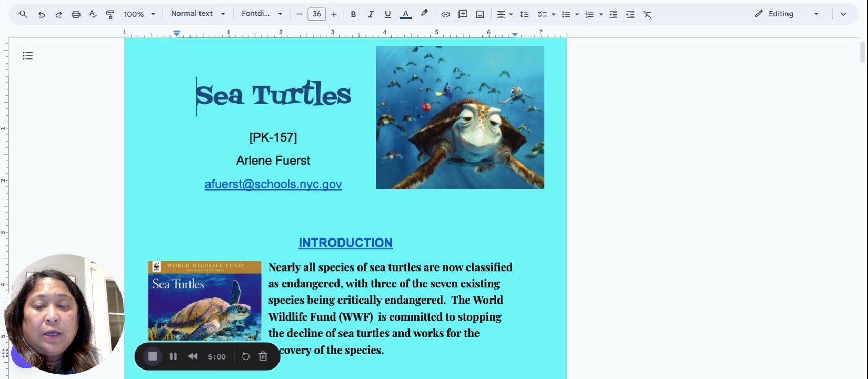Activate the paint format tool
Screen dimensions: 868x379
[x=110, y=14]
